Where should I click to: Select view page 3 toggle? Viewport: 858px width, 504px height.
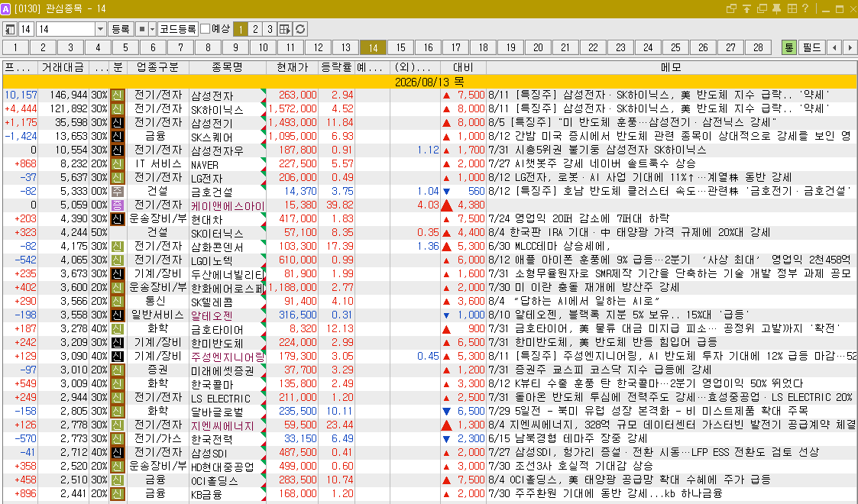[x=270, y=29]
